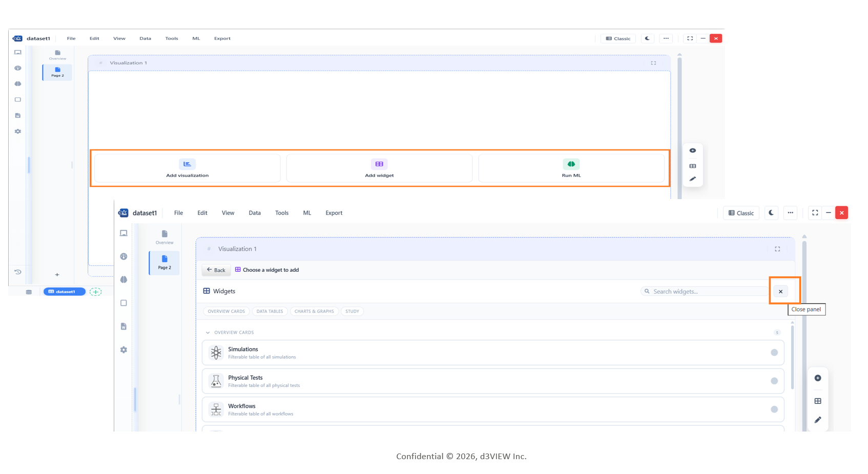Click the Add widget card icon

pos(379,164)
